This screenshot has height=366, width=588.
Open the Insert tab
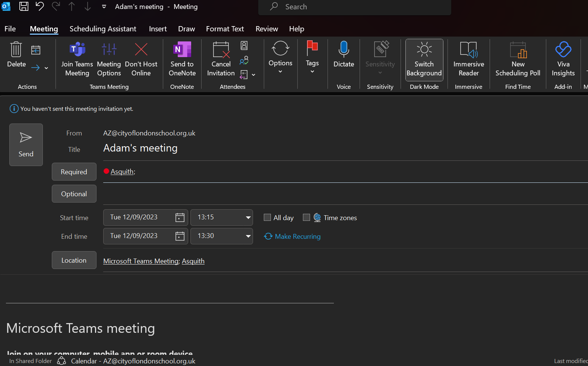pyautogui.click(x=158, y=29)
